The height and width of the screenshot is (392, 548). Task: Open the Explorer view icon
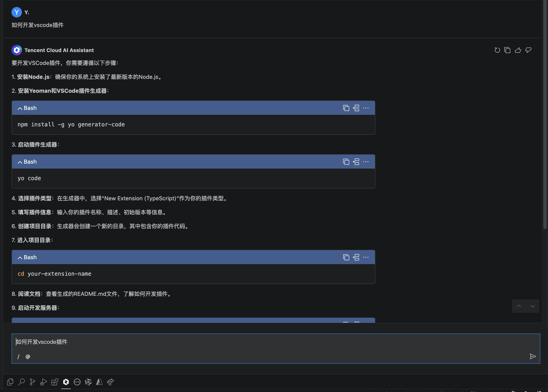[10, 382]
